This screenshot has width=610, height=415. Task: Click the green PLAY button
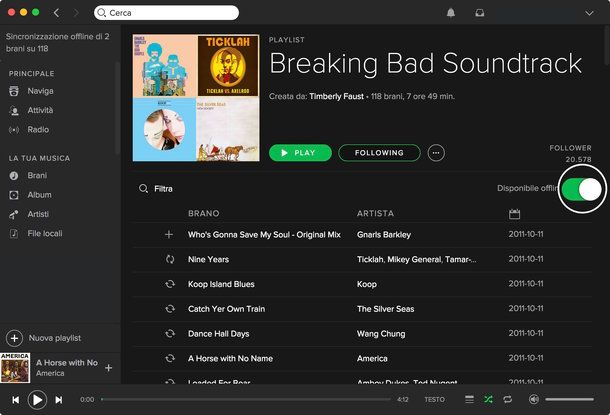[300, 153]
